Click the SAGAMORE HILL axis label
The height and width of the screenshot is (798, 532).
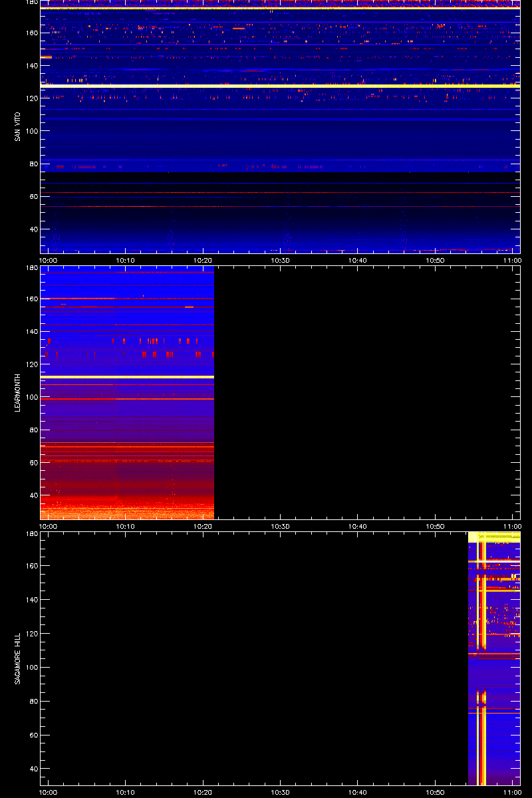[x=18, y=658]
